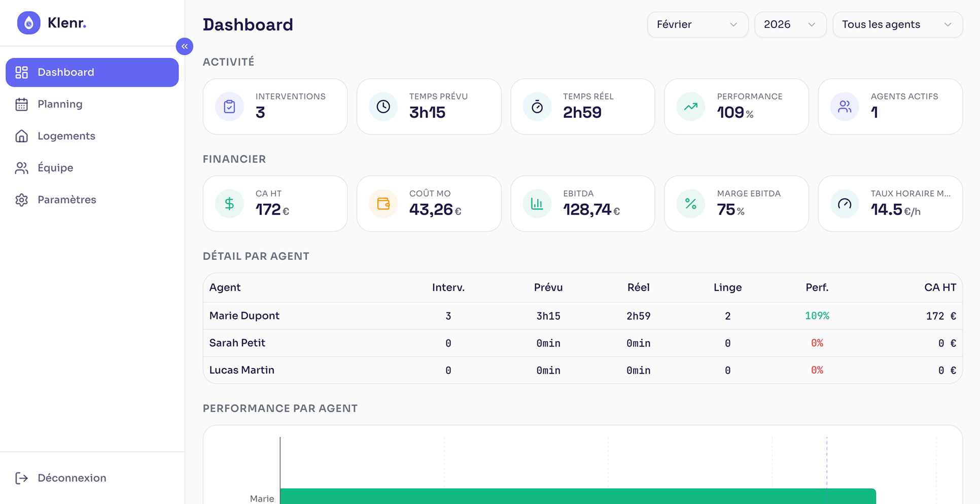The image size is (980, 504).
Task: Open the Février month dropdown
Action: 697,24
